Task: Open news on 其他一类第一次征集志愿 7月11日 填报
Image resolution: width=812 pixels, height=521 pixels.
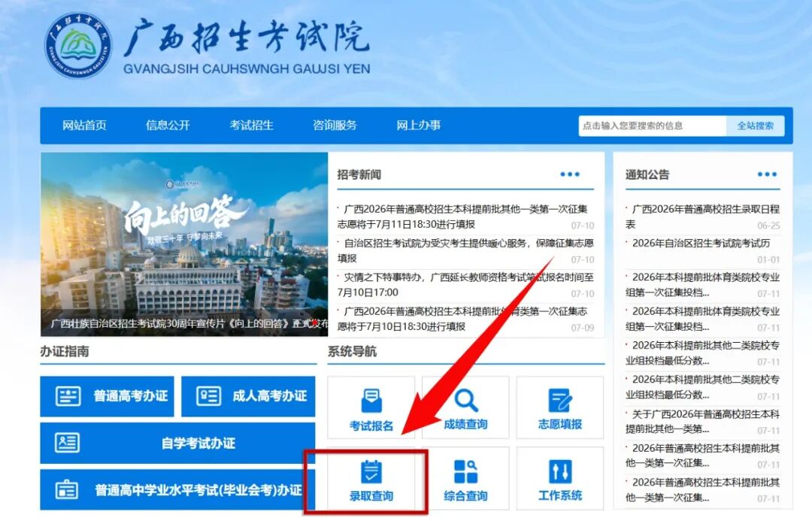Action: pyautogui.click(x=462, y=217)
